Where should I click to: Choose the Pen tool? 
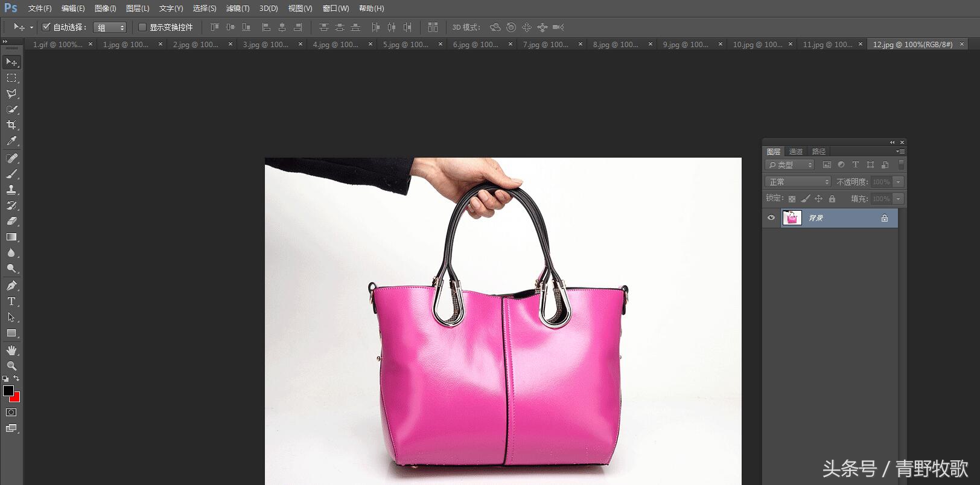11,286
